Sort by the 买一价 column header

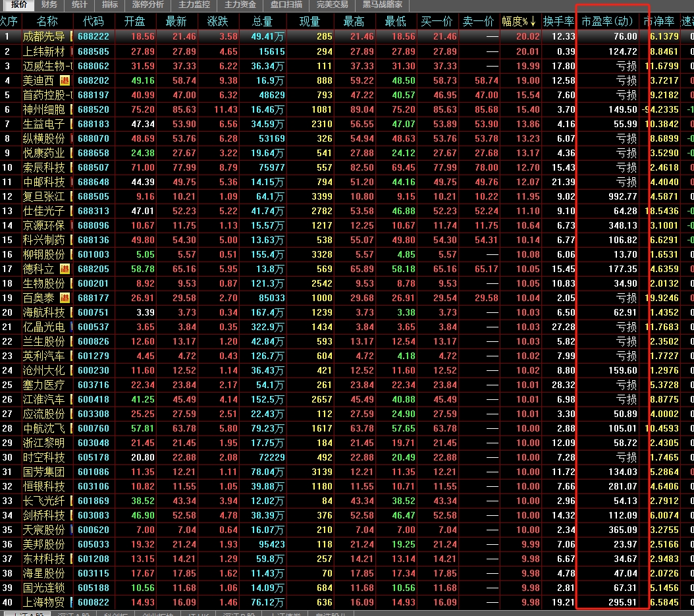(437, 21)
